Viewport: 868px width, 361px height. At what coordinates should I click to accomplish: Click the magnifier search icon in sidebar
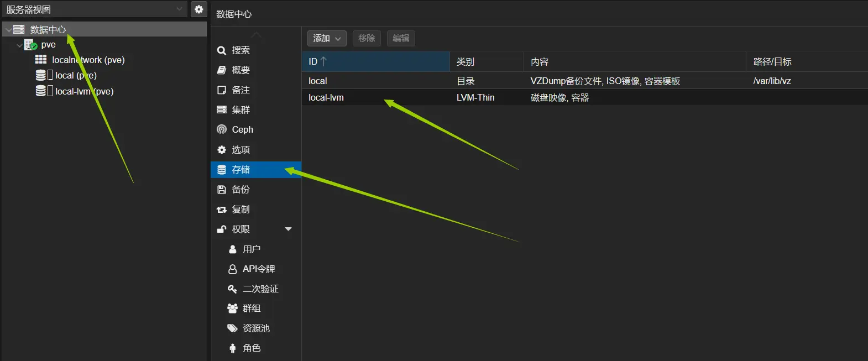pyautogui.click(x=222, y=50)
